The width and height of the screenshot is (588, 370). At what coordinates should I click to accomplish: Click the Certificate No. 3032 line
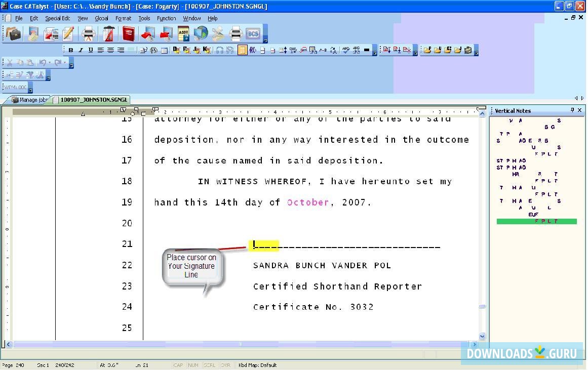click(313, 307)
